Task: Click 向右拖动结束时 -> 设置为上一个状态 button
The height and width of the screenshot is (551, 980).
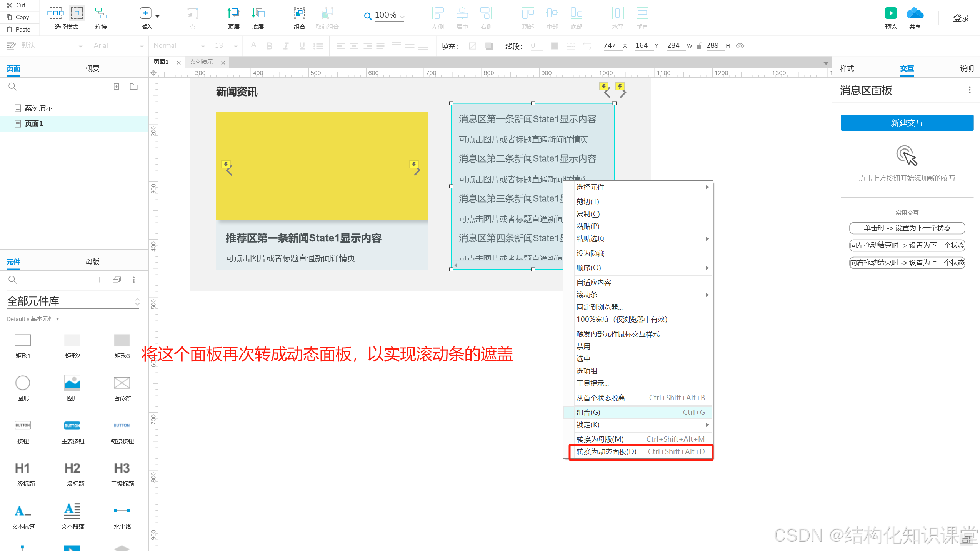Action: [x=907, y=263]
